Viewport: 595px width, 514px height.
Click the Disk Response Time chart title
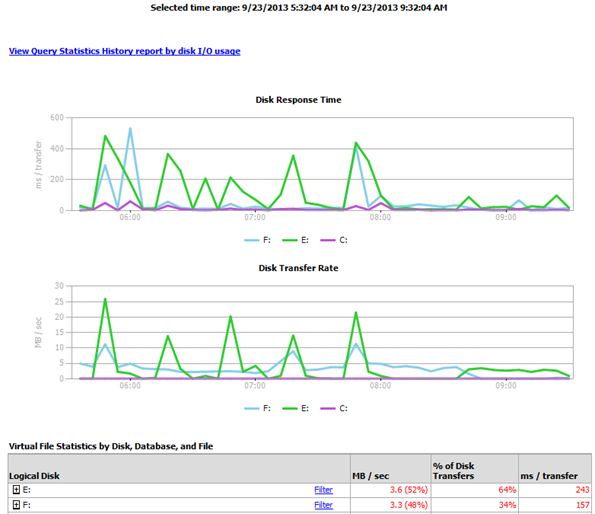[x=298, y=100]
